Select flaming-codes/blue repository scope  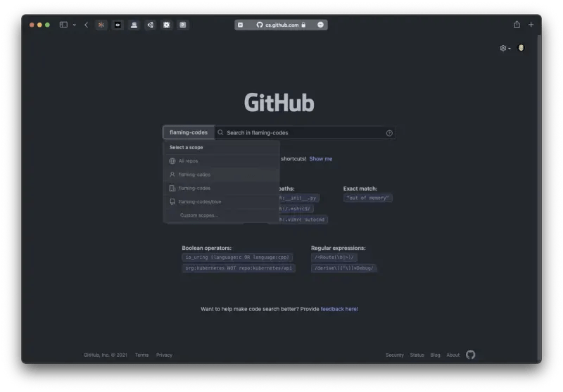[x=222, y=202]
